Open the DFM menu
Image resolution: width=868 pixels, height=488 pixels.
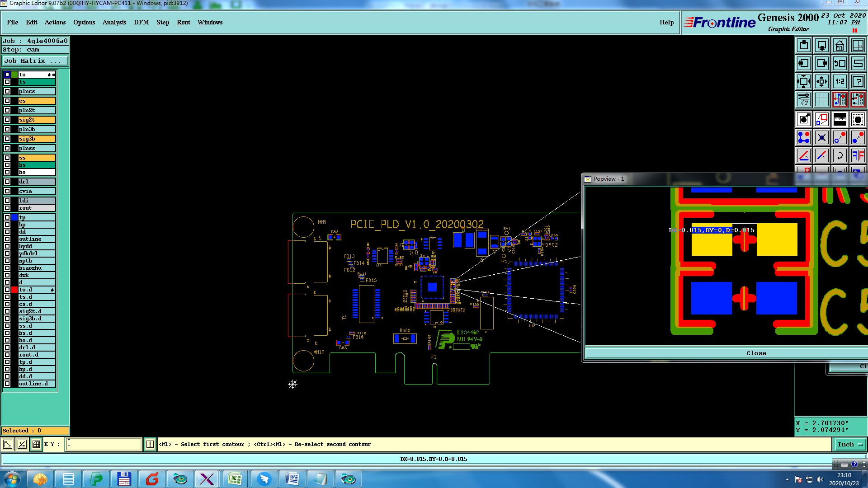tap(142, 22)
